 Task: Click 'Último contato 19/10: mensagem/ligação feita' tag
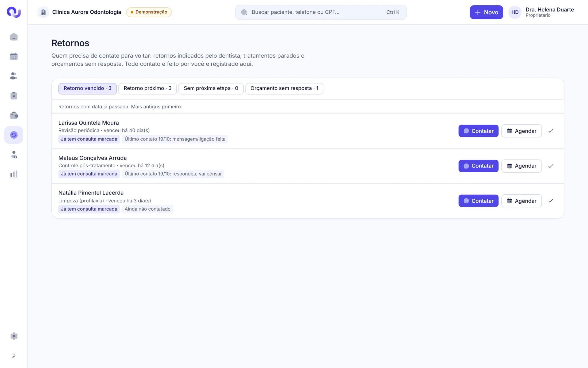point(175,139)
